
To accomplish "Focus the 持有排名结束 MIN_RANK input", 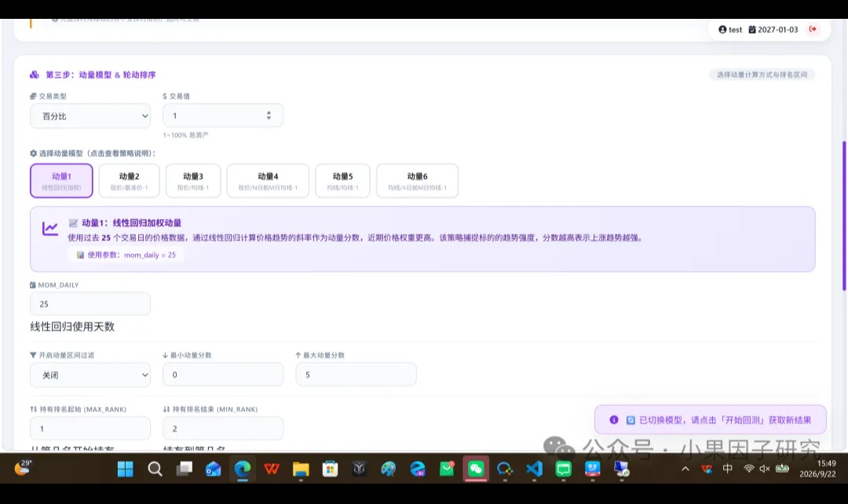I will [x=223, y=429].
